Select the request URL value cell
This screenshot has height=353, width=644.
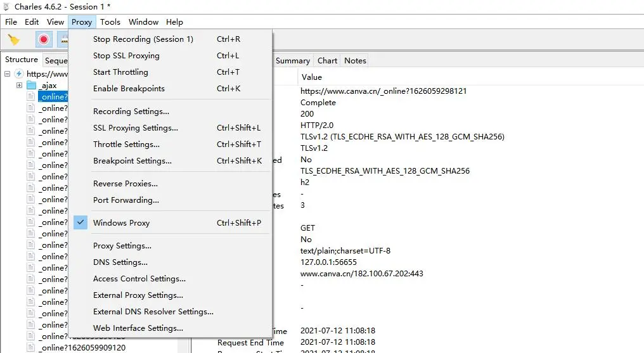click(383, 91)
